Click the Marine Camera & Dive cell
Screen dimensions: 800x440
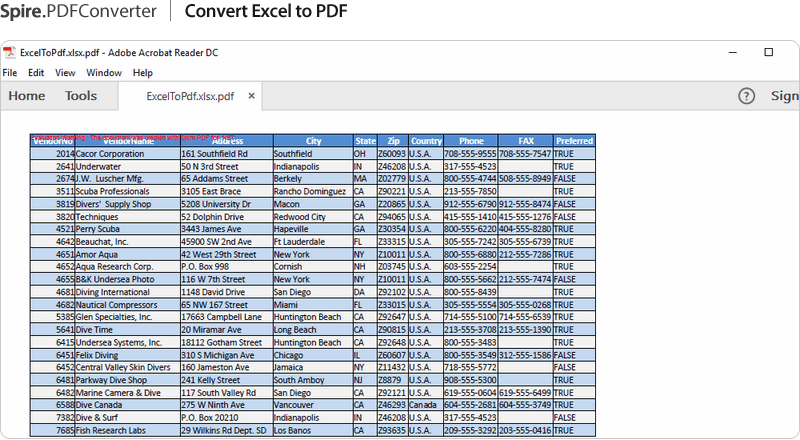pos(128,393)
